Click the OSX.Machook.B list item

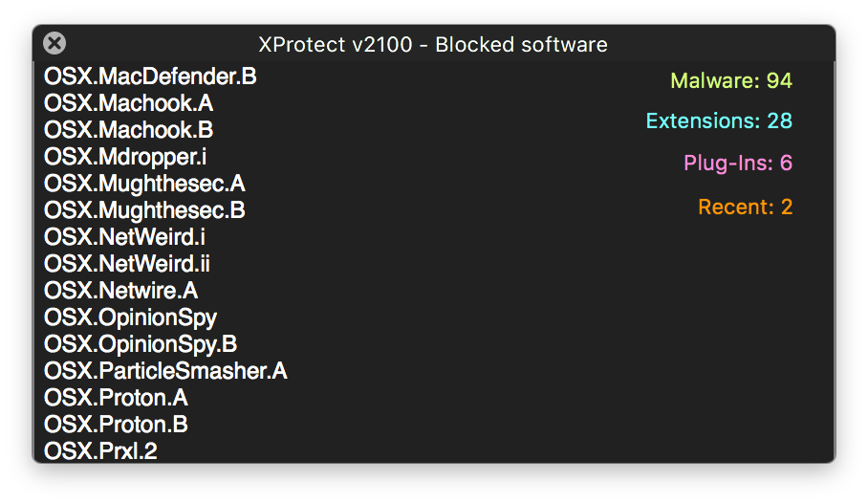click(128, 130)
